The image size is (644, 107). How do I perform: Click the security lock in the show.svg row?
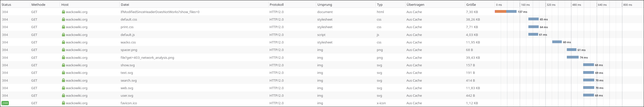(63, 65)
